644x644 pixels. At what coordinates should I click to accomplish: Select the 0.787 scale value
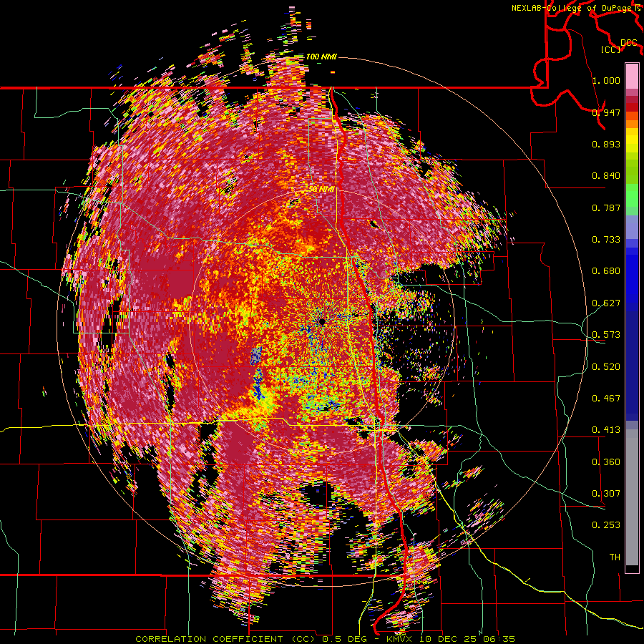click(606, 208)
